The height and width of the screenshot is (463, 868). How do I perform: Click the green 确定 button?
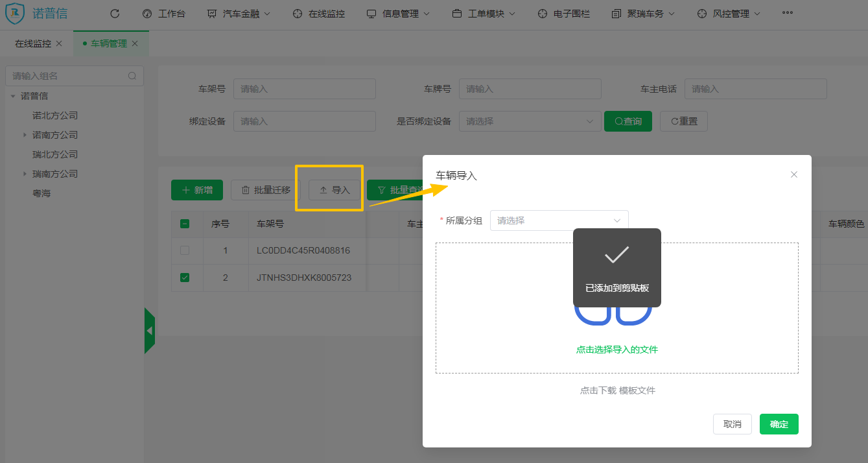779,424
